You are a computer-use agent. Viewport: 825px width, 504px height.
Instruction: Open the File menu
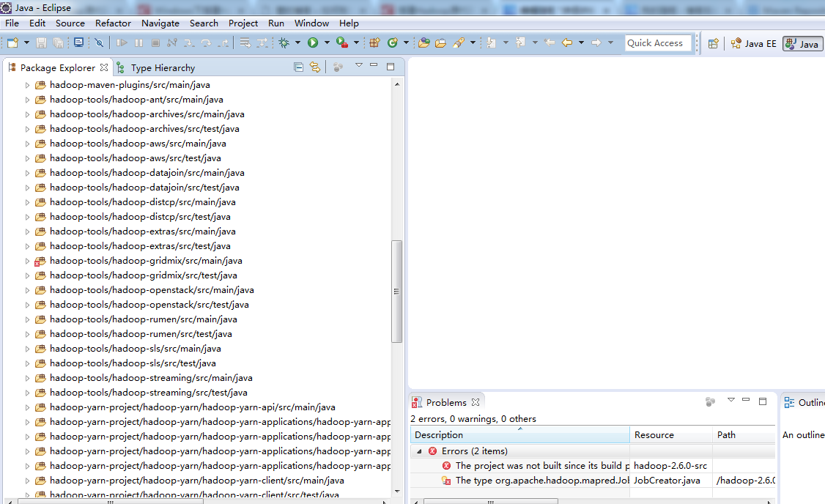click(12, 23)
